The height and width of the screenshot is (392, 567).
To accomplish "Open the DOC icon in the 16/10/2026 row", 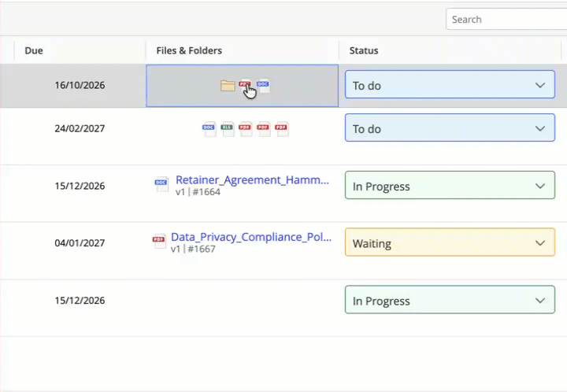I will 263,86.
